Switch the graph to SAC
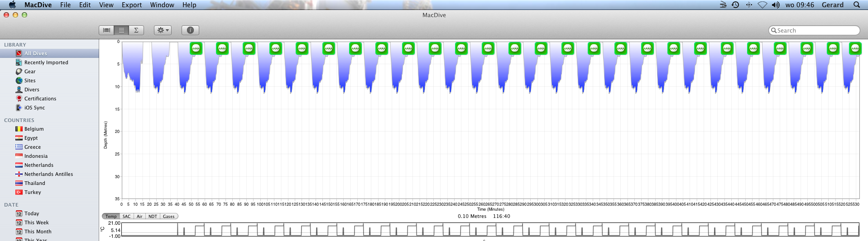This screenshot has height=241, width=868. pyautogui.click(x=126, y=217)
